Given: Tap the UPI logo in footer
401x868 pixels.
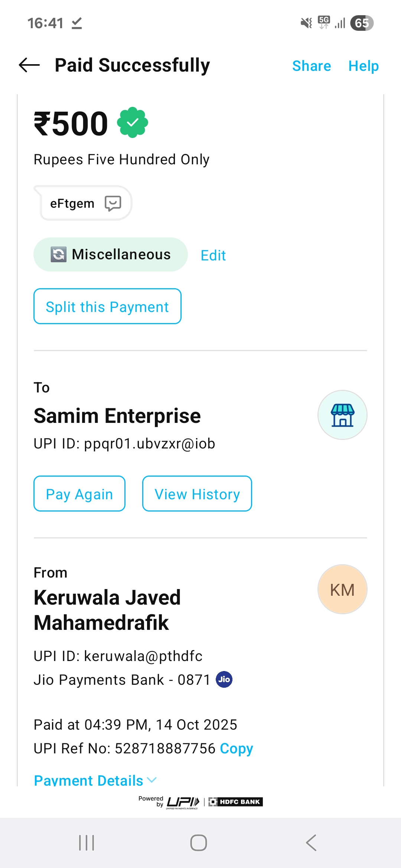Looking at the screenshot, I should pos(183,802).
